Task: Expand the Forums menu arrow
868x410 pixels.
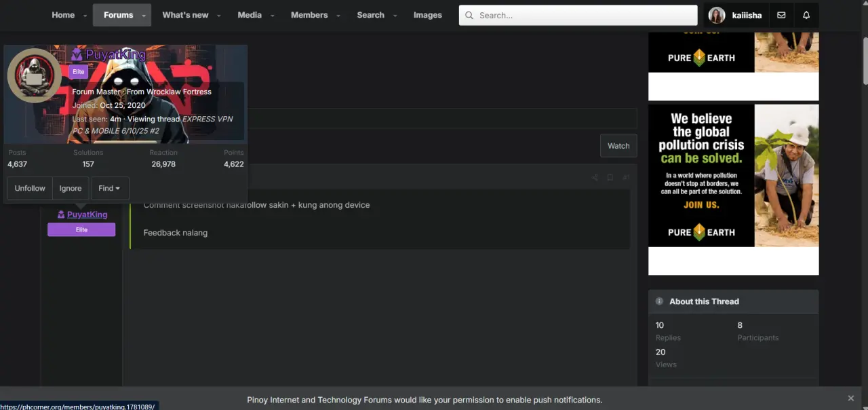Action: [144, 16]
